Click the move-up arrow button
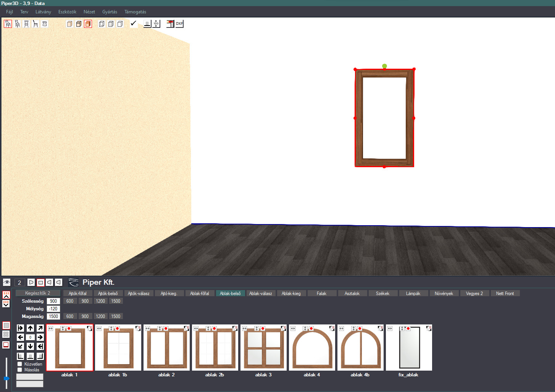Image resolution: width=555 pixels, height=392 pixels. coord(30,328)
